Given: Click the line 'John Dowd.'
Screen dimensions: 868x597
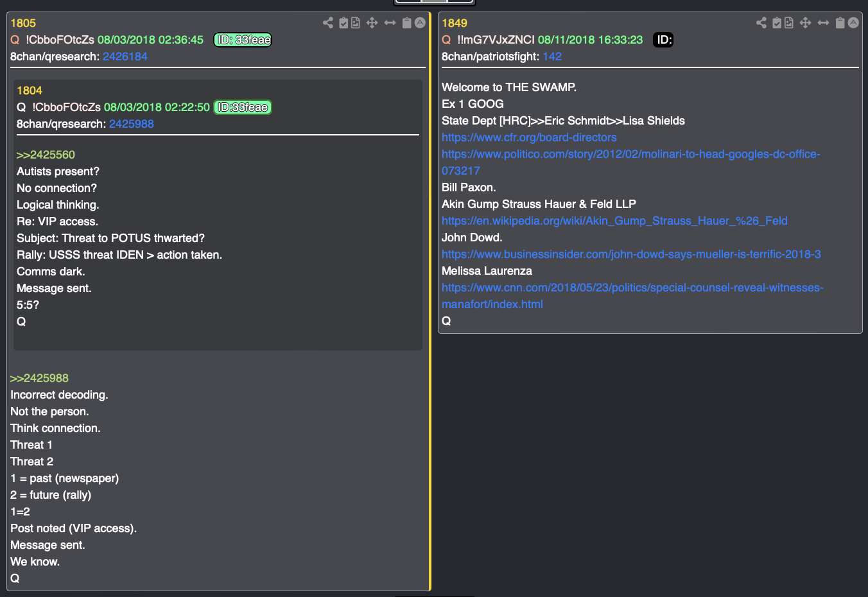Looking at the screenshot, I should click(x=472, y=238).
